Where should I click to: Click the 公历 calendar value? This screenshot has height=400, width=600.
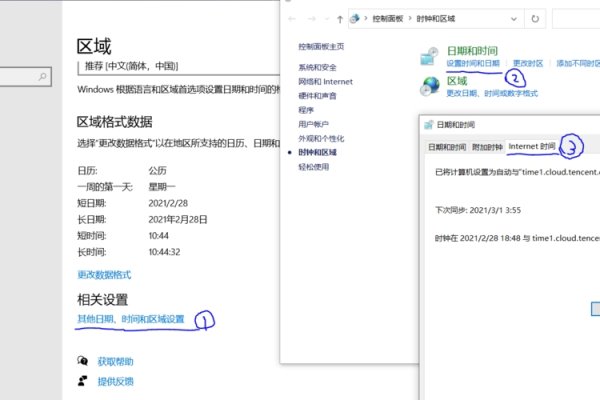pyautogui.click(x=157, y=170)
